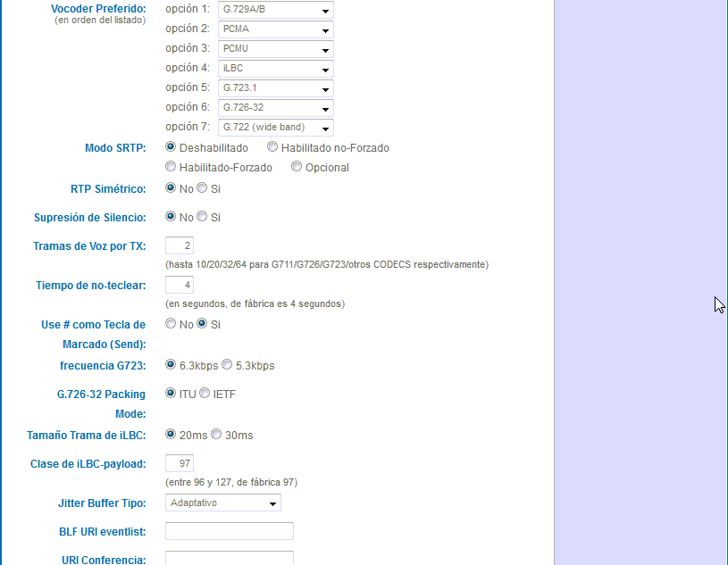
Task: Select Opcional under Modo SRTP
Action: [x=297, y=166]
